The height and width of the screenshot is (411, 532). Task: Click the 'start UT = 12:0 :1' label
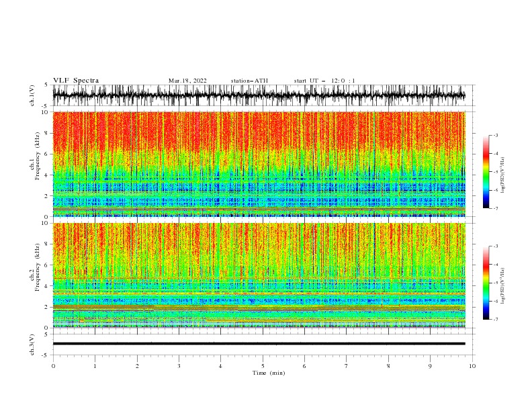pyautogui.click(x=324, y=81)
